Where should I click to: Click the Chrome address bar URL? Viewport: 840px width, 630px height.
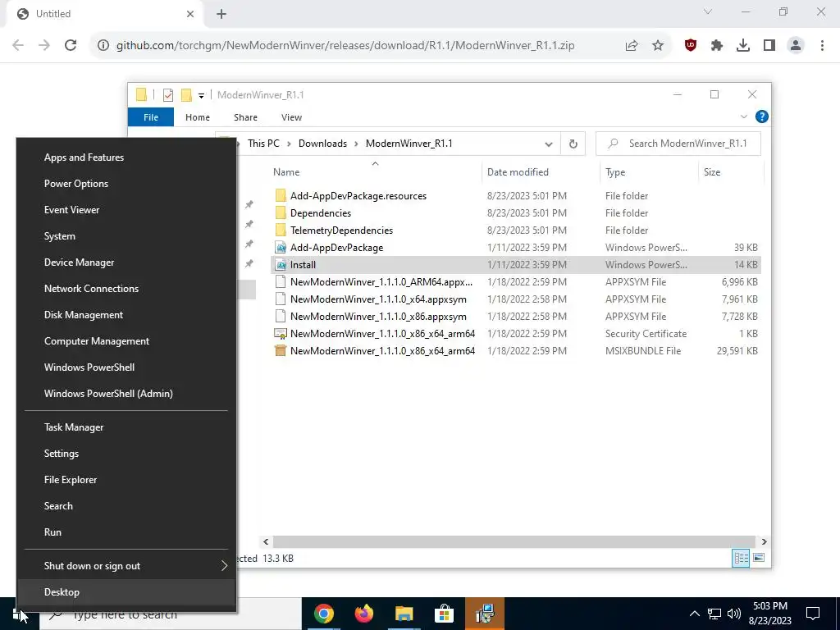[x=345, y=46]
